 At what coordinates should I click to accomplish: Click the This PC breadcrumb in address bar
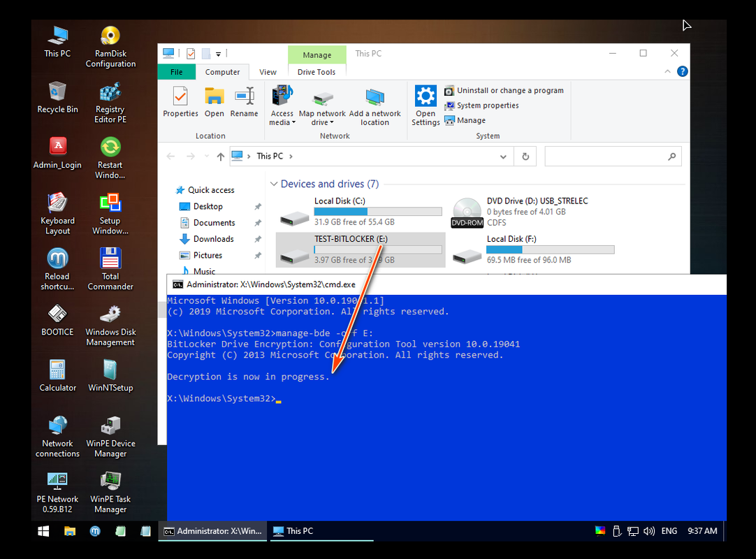click(x=270, y=157)
